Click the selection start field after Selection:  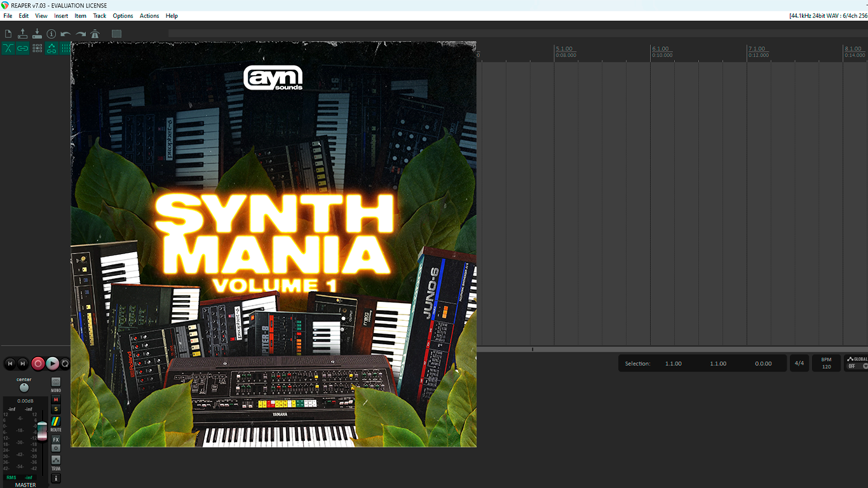674,364
